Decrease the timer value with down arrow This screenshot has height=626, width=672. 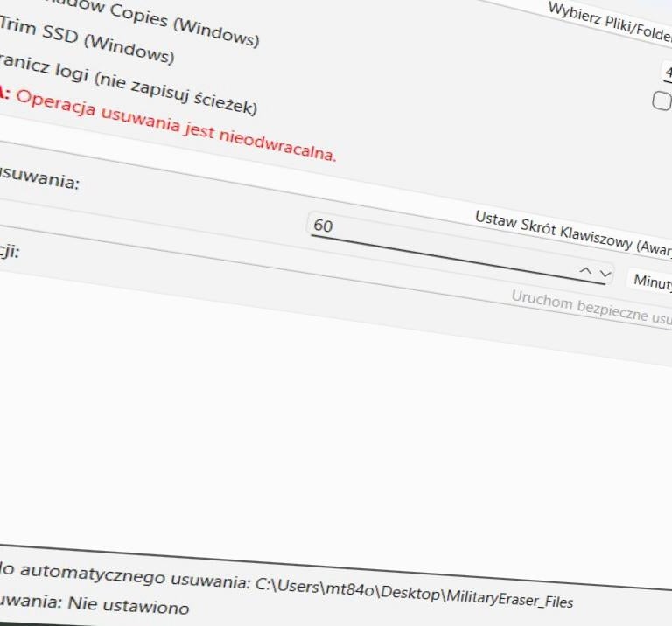tap(605, 273)
